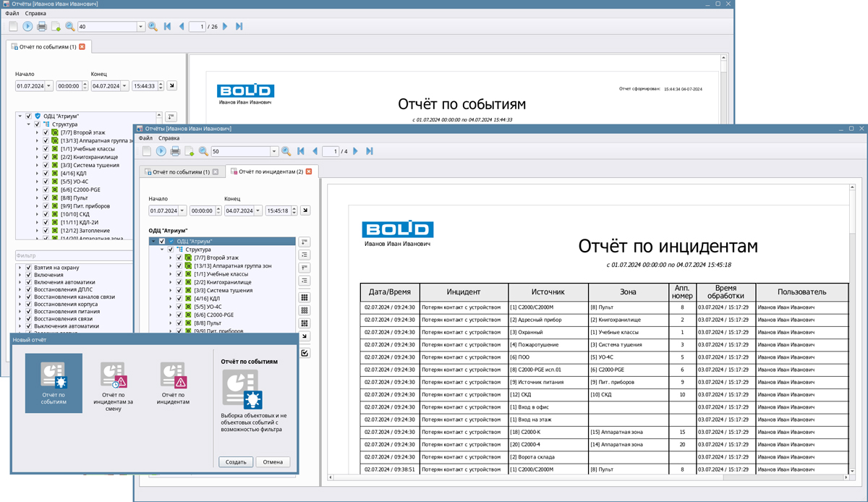The image size is (868, 502).
Task: Go to the next page of the incidents report
Action: 355,151
